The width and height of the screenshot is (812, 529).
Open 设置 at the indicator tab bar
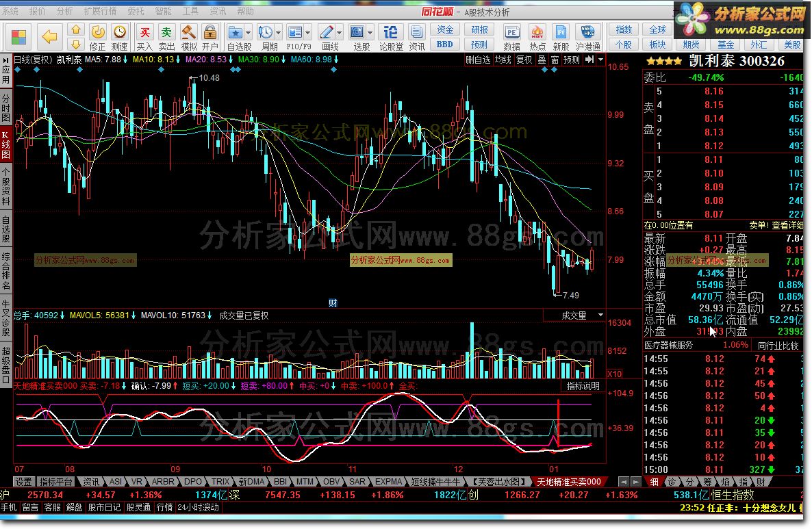pos(23,482)
